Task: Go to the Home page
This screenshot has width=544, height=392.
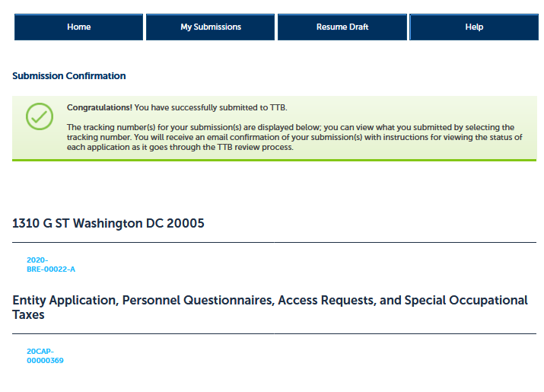Action: click(x=78, y=27)
